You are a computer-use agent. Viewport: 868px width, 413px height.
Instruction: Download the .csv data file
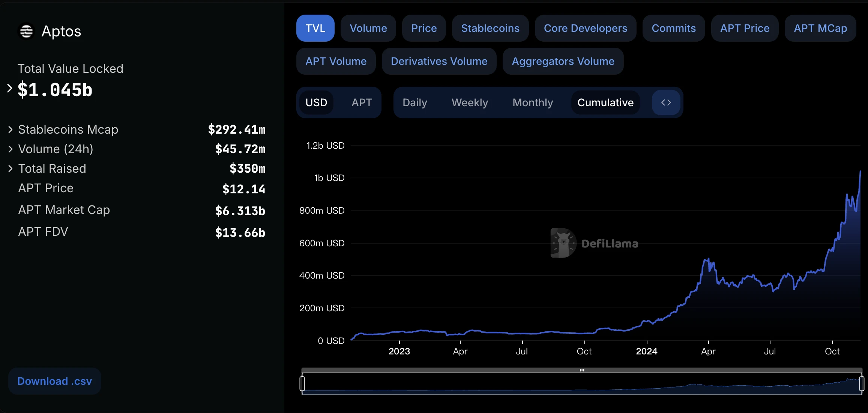(55, 381)
